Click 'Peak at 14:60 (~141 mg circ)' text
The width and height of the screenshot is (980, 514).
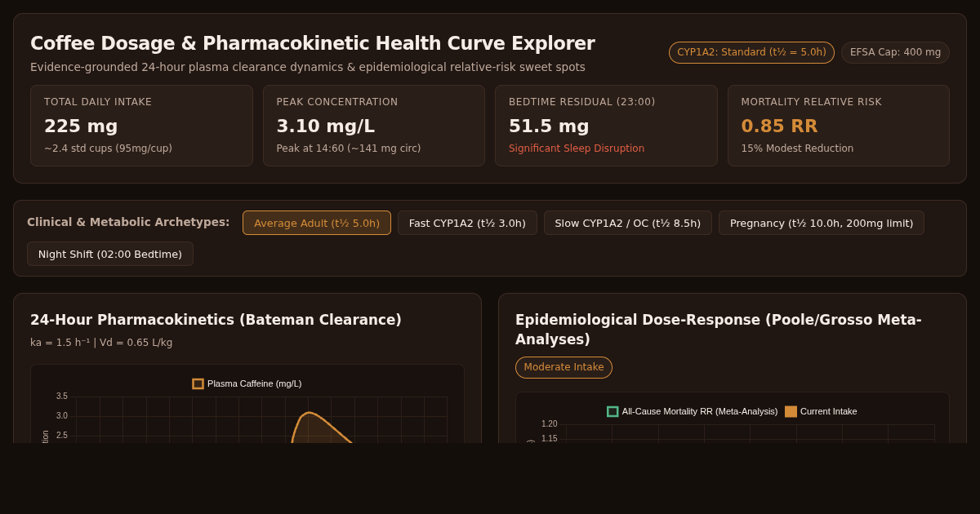pos(349,148)
